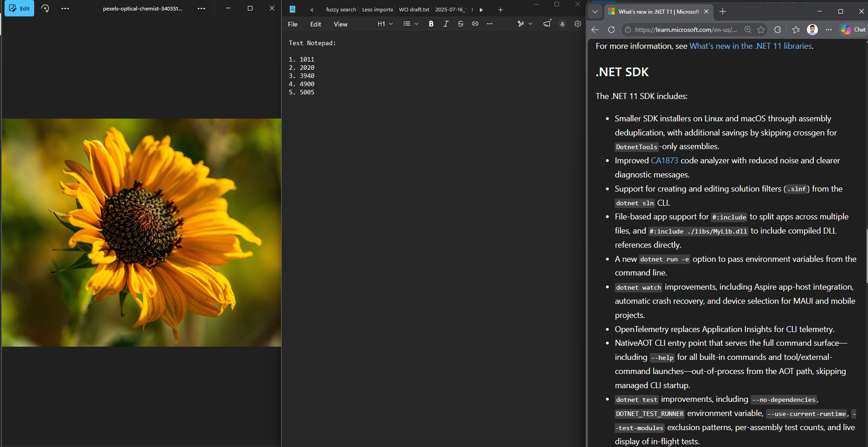This screenshot has height=447, width=868.
Task: Open more formatting options in Notepad toolbar
Action: click(x=489, y=24)
